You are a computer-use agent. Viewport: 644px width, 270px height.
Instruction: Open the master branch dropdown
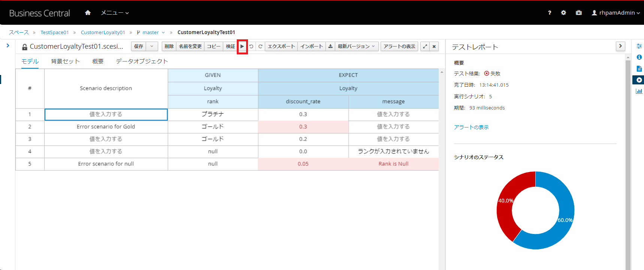pyautogui.click(x=163, y=33)
